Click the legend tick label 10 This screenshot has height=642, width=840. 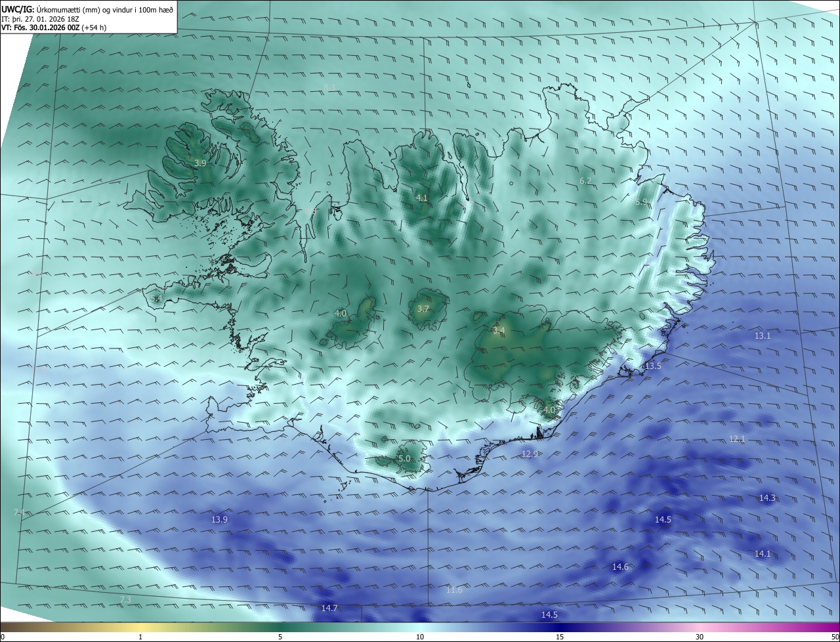420,637
